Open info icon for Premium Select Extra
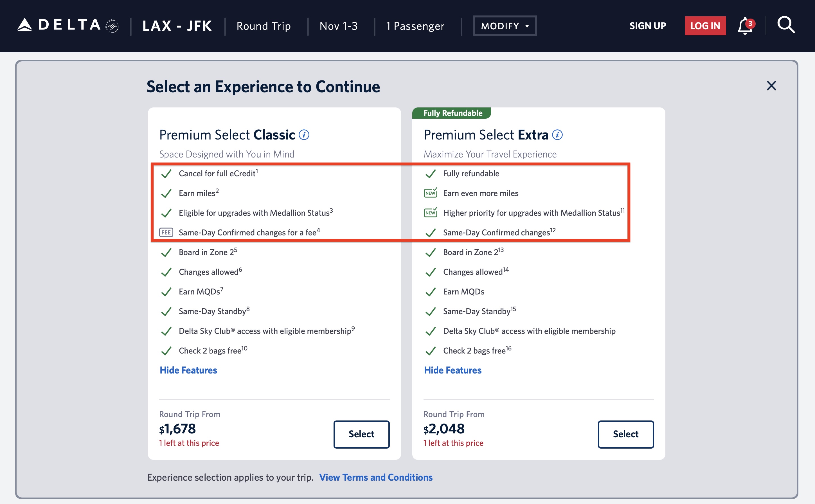815x504 pixels. pos(557,135)
